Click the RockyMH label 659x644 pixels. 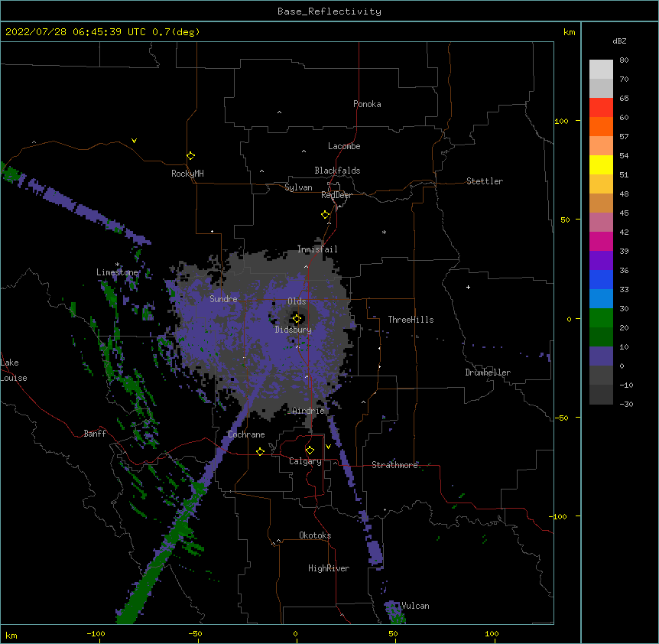(187, 174)
